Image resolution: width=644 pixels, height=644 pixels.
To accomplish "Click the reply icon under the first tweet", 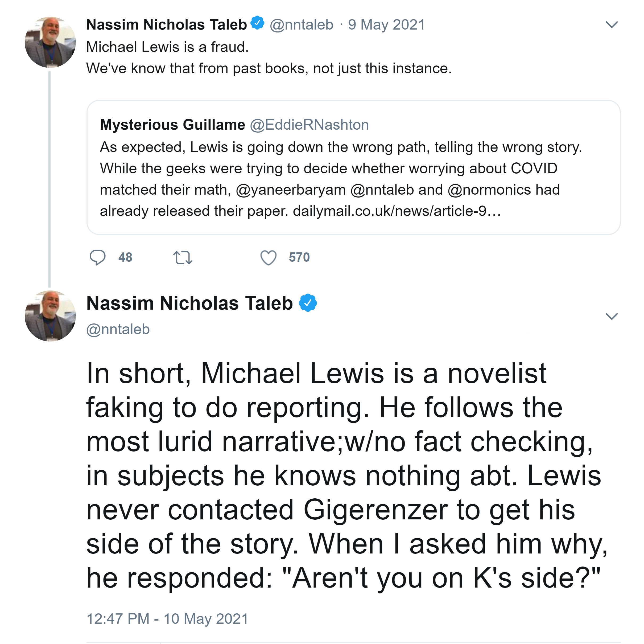I will [97, 257].
